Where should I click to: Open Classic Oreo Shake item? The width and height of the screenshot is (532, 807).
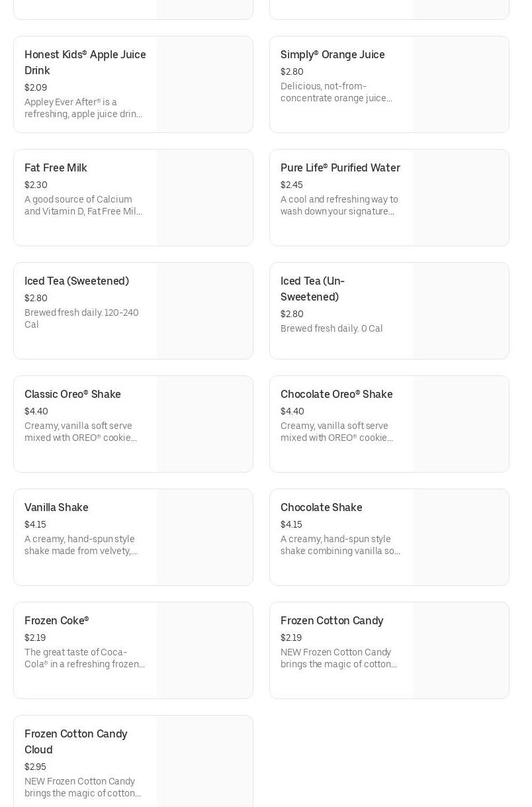(73, 395)
